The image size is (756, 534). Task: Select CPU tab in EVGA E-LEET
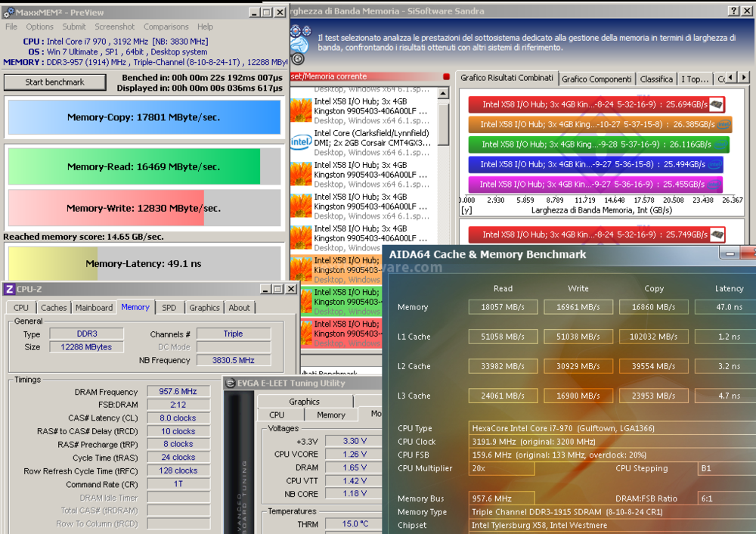click(277, 414)
